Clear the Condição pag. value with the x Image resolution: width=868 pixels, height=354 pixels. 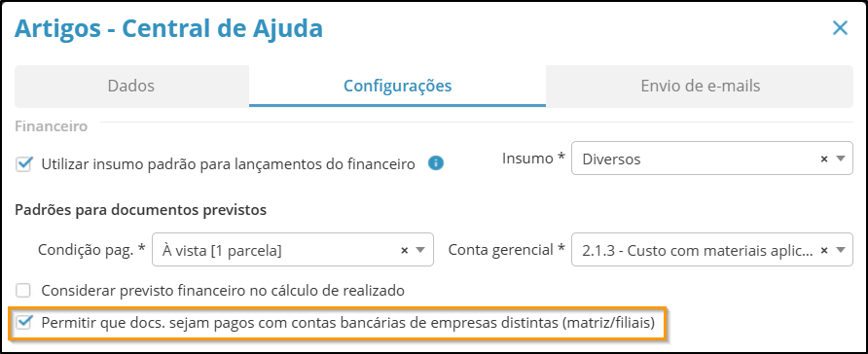[404, 250]
